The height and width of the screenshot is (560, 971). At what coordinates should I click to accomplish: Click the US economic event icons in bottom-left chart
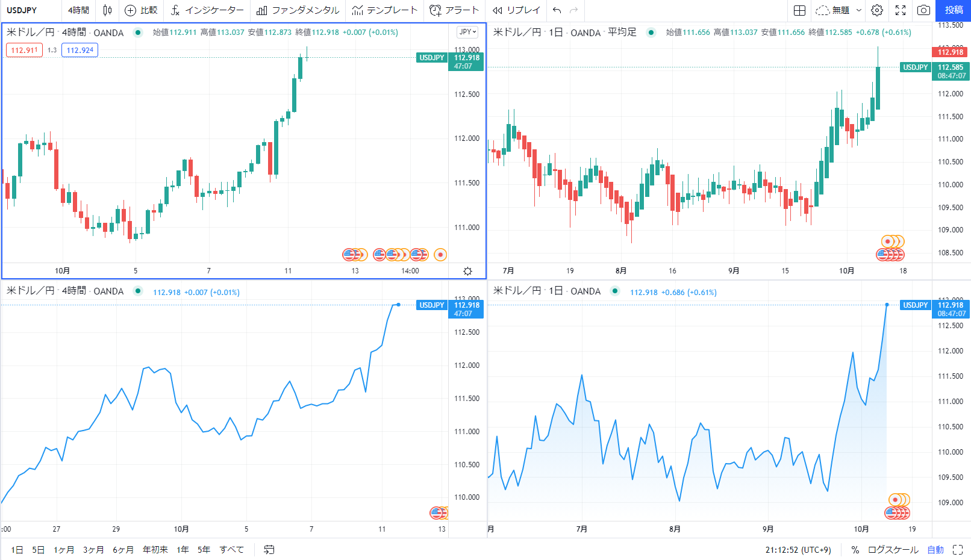coord(439,513)
